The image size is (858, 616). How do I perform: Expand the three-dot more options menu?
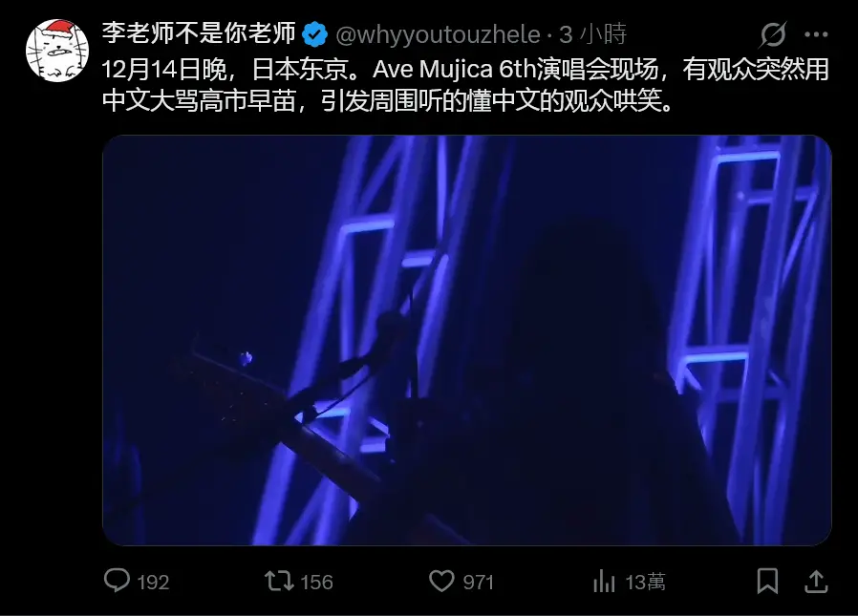[x=816, y=34]
